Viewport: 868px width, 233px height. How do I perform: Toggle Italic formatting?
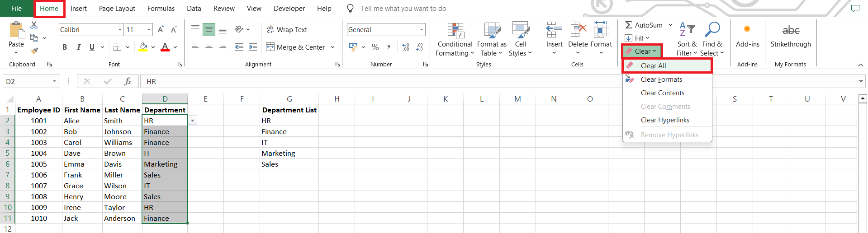tap(79, 47)
